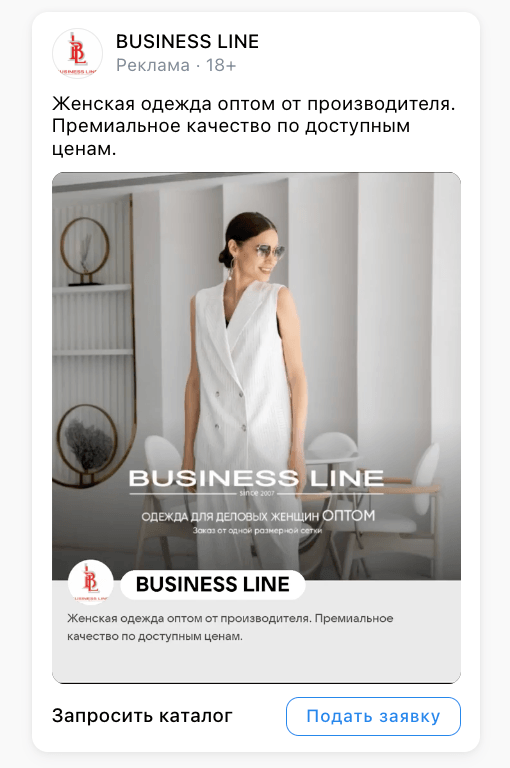
Task: Click the since 2007 caption
Action: point(257,493)
